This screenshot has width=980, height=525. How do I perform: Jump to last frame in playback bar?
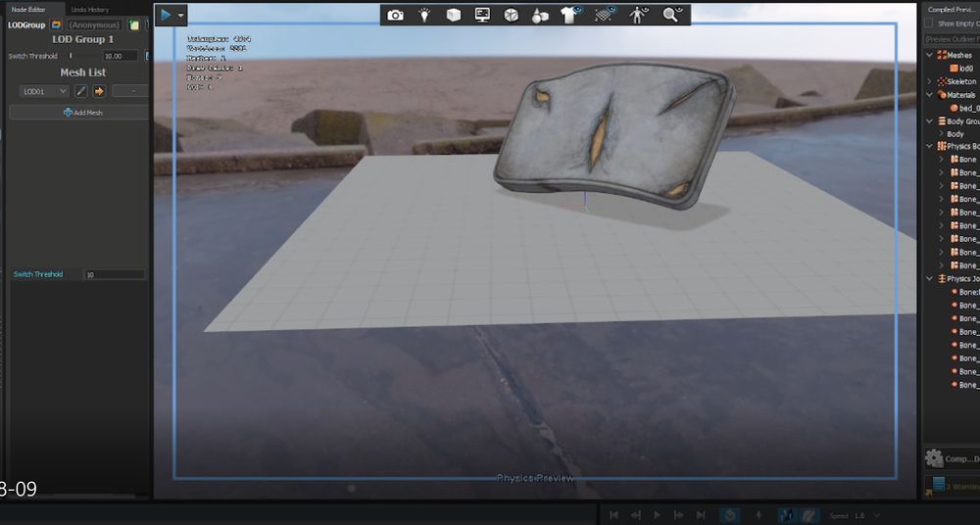[x=701, y=515]
